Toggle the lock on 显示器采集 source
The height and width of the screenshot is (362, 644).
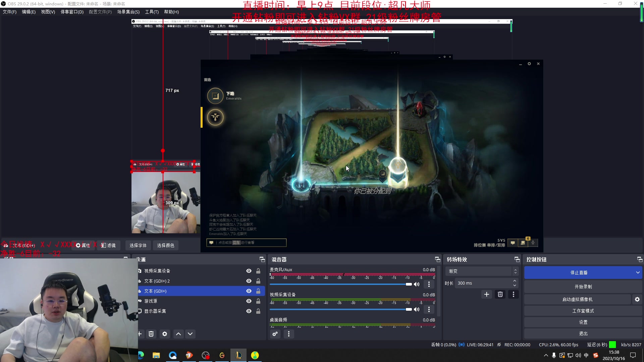(x=258, y=311)
